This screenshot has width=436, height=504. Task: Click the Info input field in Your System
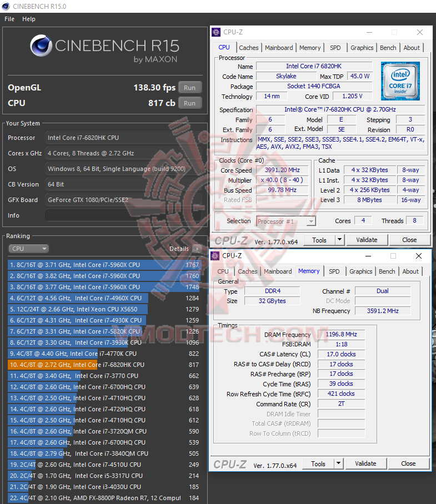[123, 215]
